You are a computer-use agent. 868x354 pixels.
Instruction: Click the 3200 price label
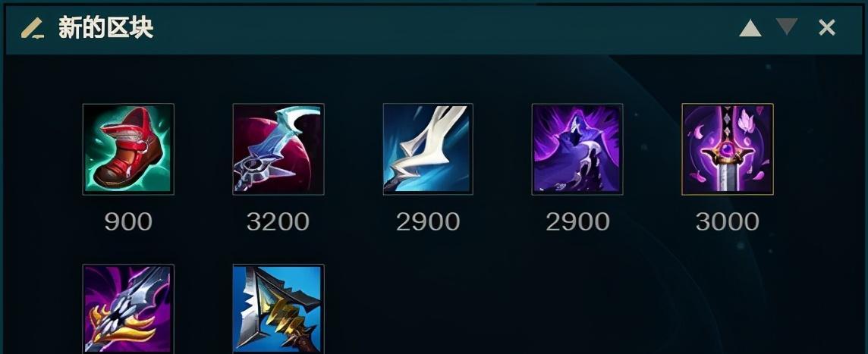(x=278, y=222)
